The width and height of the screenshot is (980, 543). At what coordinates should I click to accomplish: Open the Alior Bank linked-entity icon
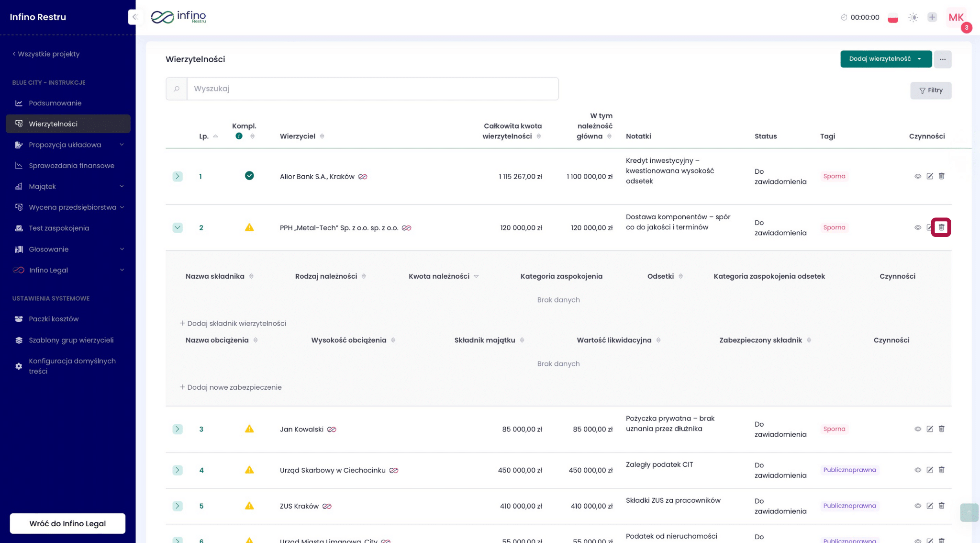(x=363, y=177)
